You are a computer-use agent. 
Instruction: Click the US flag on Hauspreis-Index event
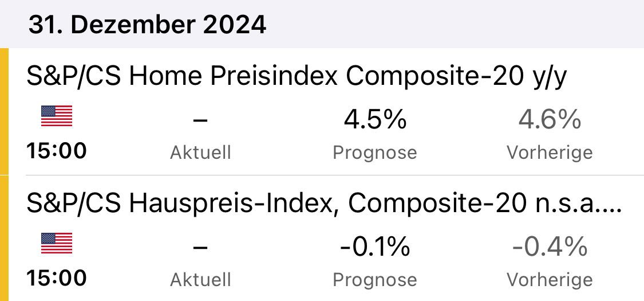[57, 243]
